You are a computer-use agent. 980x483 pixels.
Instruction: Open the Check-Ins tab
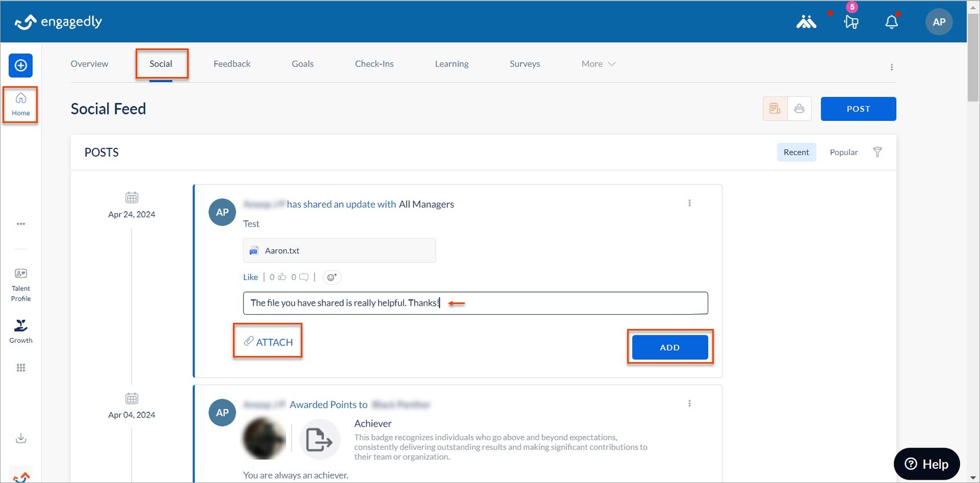pyautogui.click(x=374, y=64)
